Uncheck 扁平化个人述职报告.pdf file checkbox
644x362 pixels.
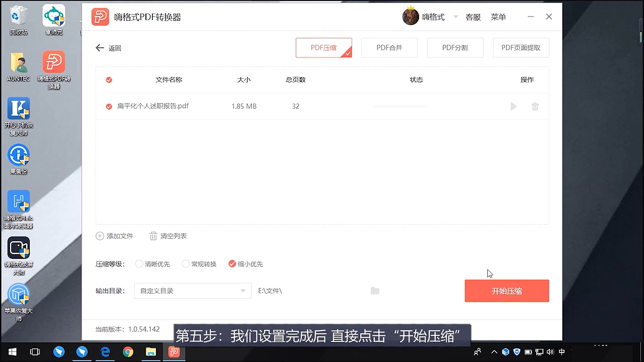[x=109, y=106]
